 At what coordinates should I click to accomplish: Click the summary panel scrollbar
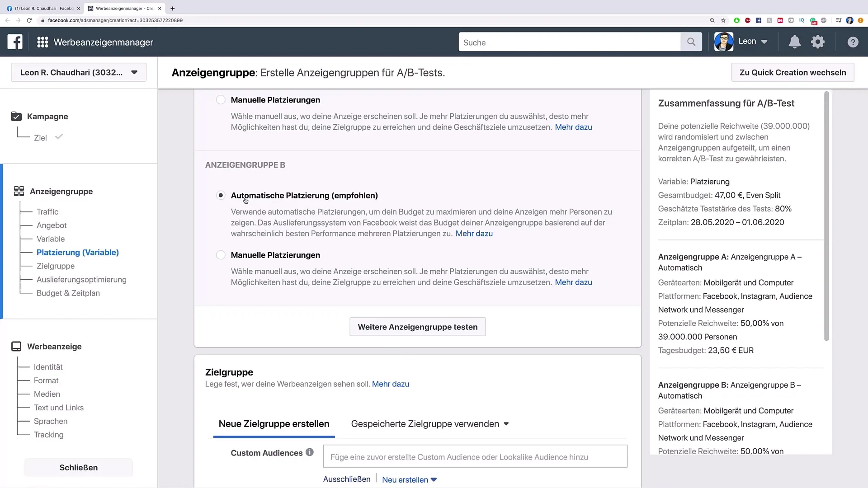pyautogui.click(x=826, y=216)
